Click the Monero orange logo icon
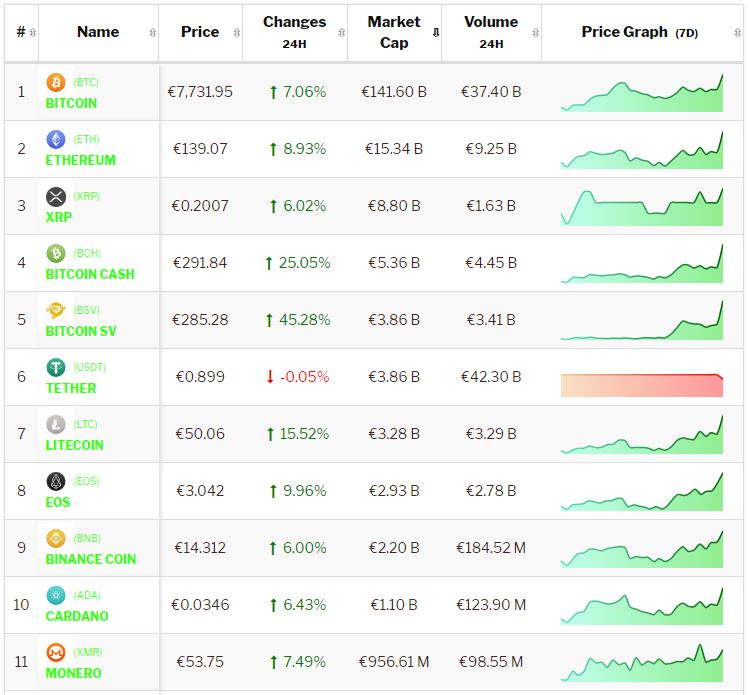The image size is (749, 695). pyautogui.click(x=56, y=653)
